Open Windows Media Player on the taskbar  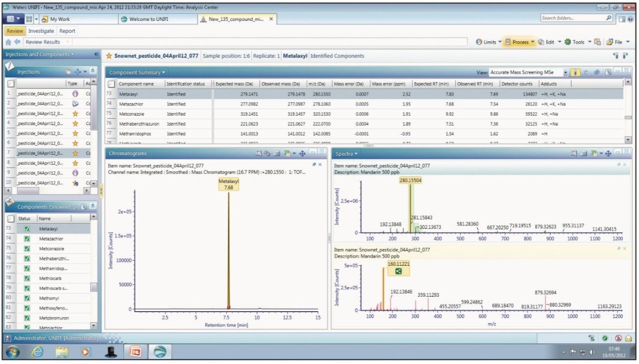[x=86, y=352]
